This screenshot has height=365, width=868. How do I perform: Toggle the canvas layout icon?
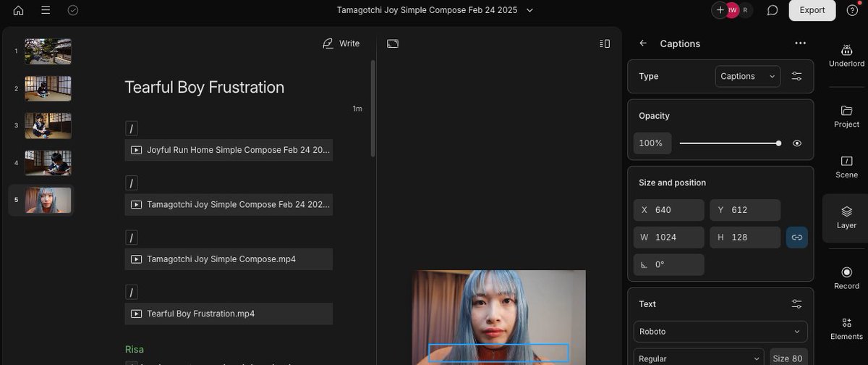393,43
